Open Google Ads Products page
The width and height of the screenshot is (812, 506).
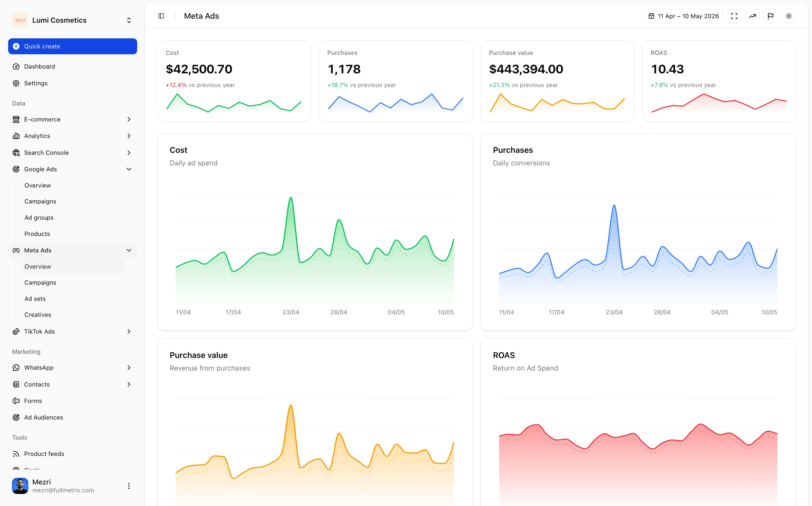tap(37, 234)
